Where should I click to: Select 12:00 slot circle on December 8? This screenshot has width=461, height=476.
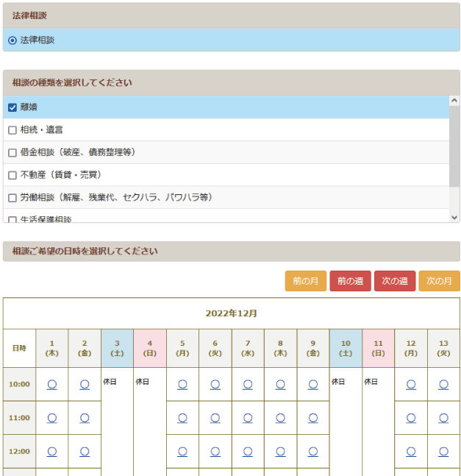[x=281, y=452]
